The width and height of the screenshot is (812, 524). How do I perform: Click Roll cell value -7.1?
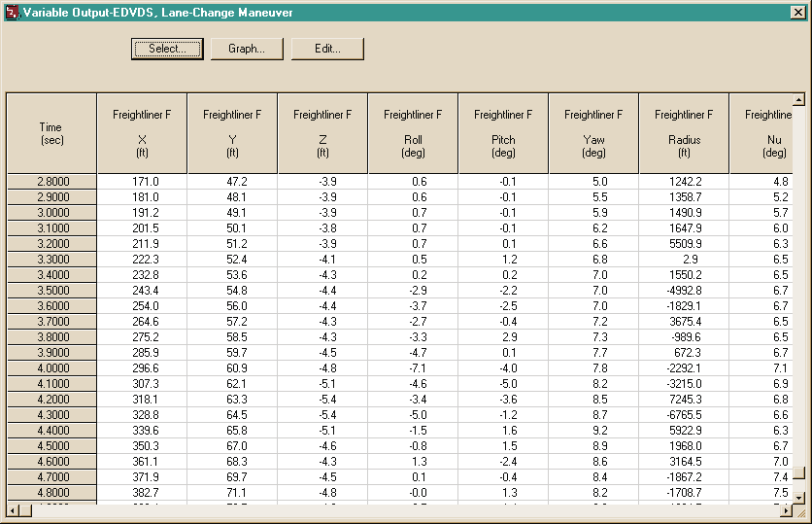(413, 368)
